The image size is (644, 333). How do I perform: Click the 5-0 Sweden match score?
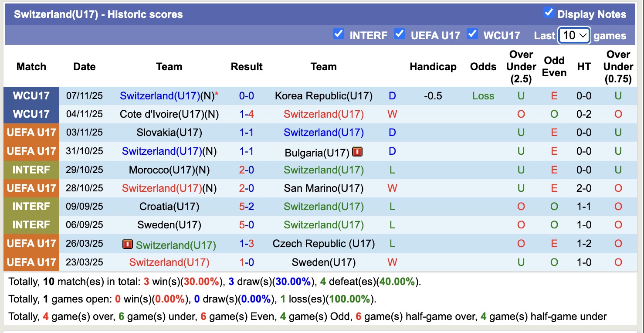(247, 225)
